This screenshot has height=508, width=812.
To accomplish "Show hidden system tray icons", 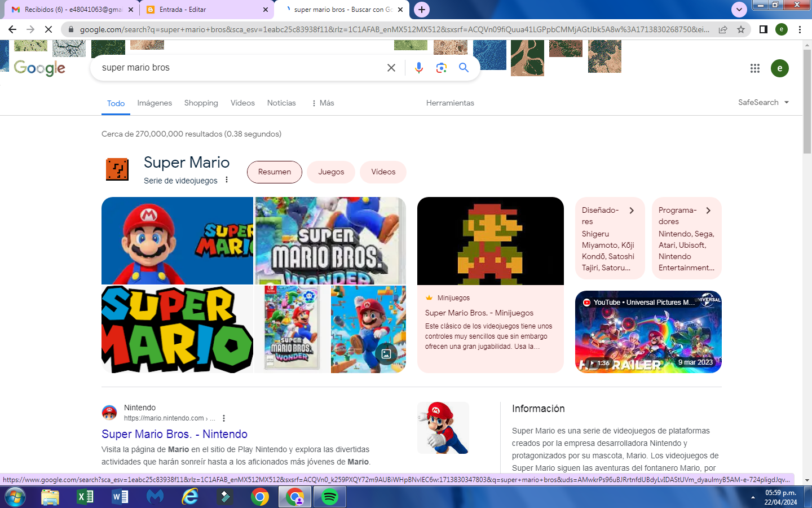I will click(x=753, y=497).
